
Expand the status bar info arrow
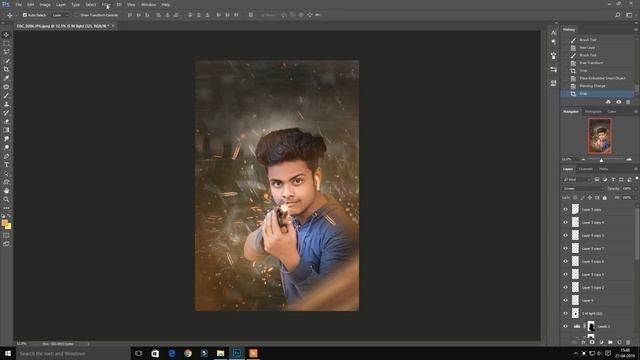[89, 344]
